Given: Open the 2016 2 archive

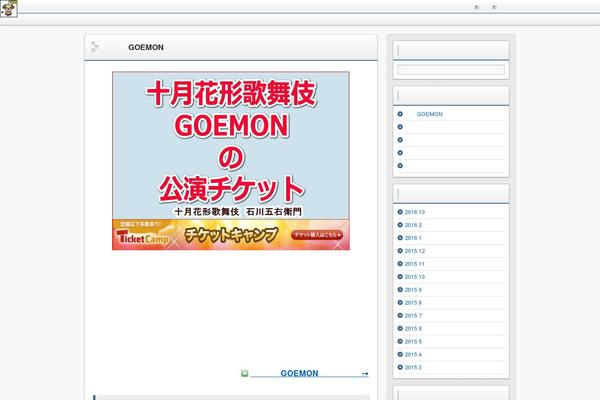Looking at the screenshot, I should coord(413,225).
